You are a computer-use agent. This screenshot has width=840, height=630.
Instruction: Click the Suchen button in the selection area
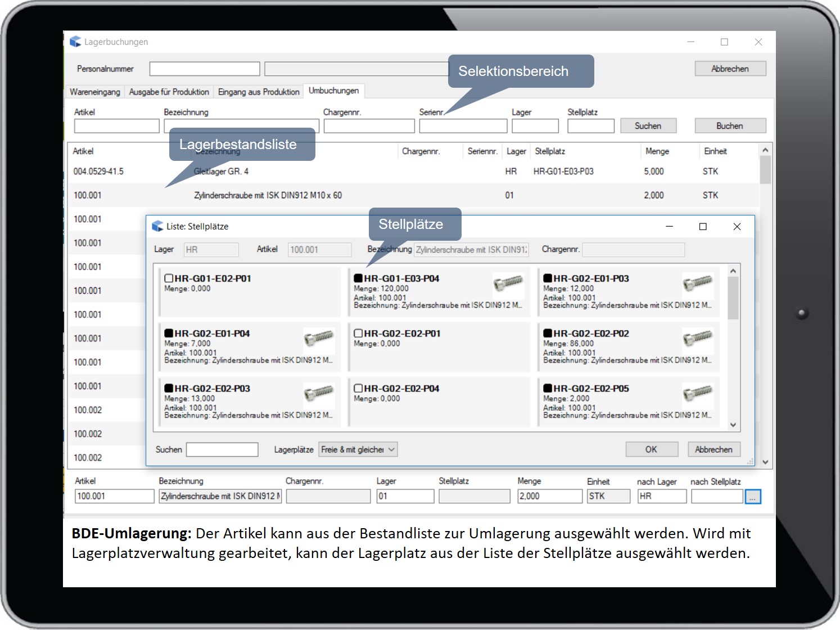[648, 126]
